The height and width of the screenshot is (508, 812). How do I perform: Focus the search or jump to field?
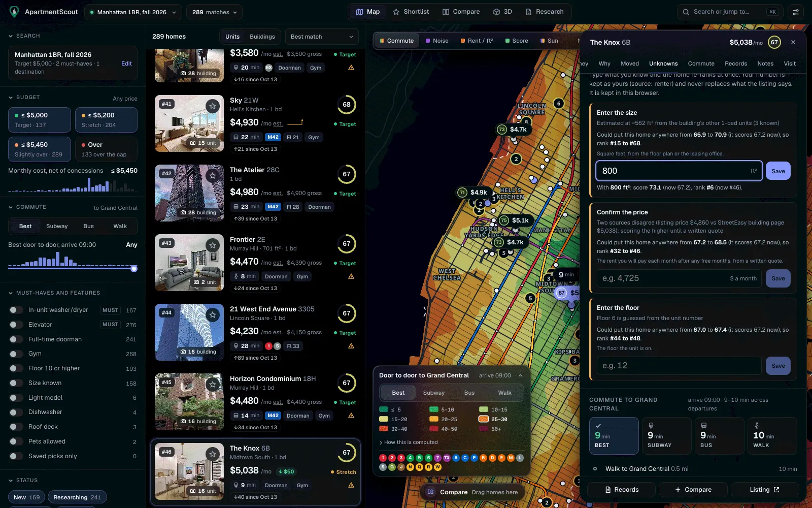pos(730,12)
